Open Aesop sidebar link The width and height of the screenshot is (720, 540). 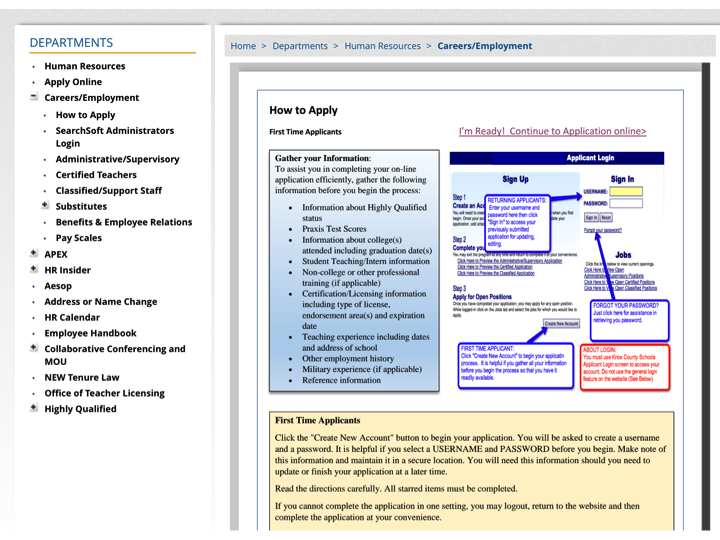pos(58,286)
